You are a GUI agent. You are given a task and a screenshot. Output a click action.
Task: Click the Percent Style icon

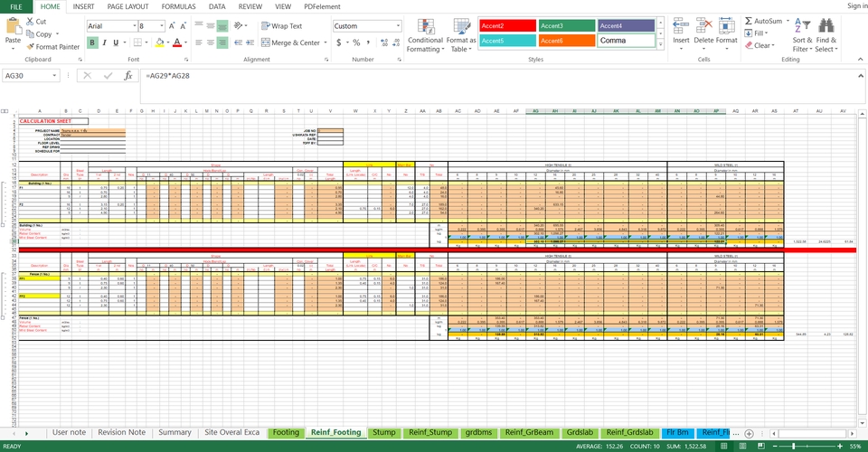pyautogui.click(x=356, y=42)
